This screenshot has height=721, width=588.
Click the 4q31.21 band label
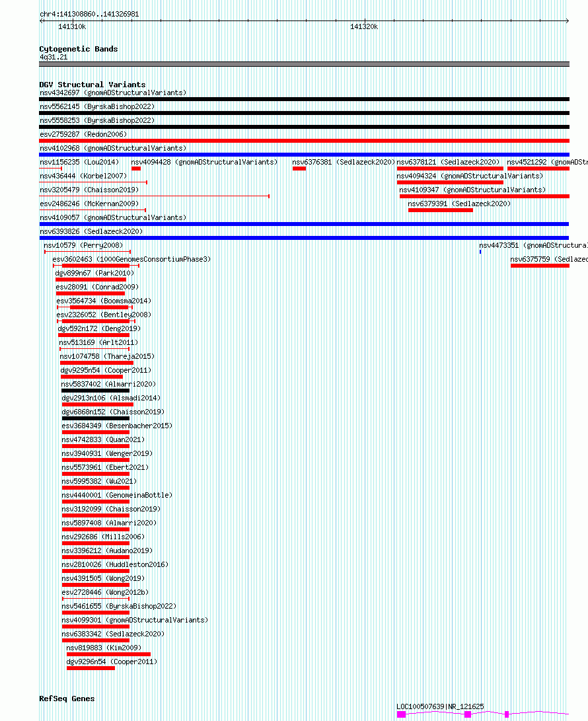pyautogui.click(x=54, y=57)
